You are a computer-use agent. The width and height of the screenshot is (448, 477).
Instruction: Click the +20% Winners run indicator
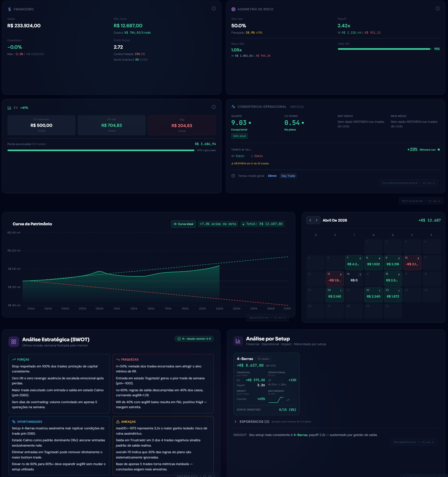423,150
